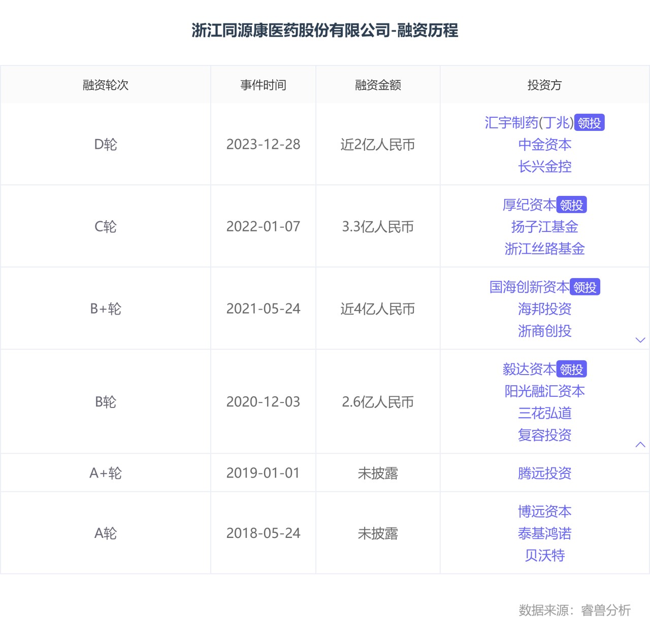Viewport: 650px width, 644px height.
Task: Open investor 浙江丝路基金 link
Action: point(544,249)
